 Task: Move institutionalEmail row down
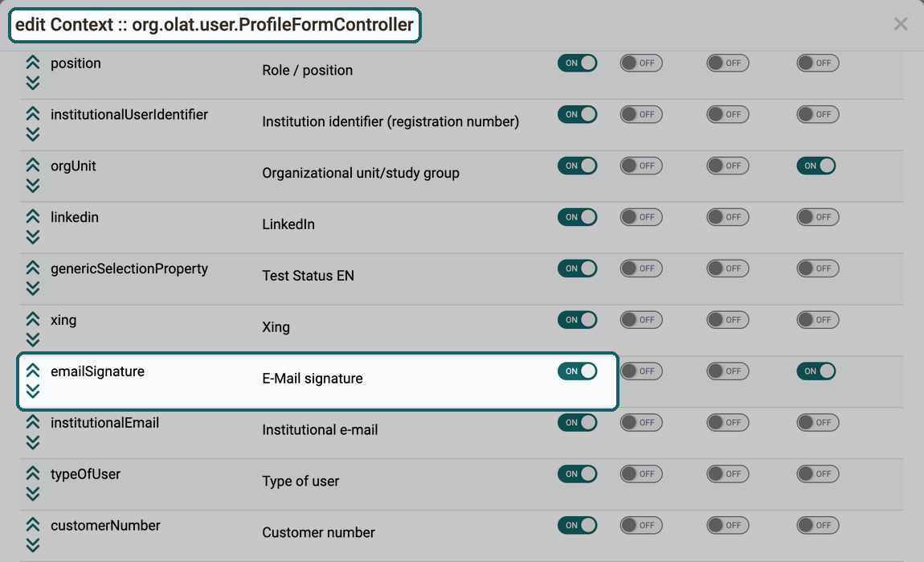[32, 442]
